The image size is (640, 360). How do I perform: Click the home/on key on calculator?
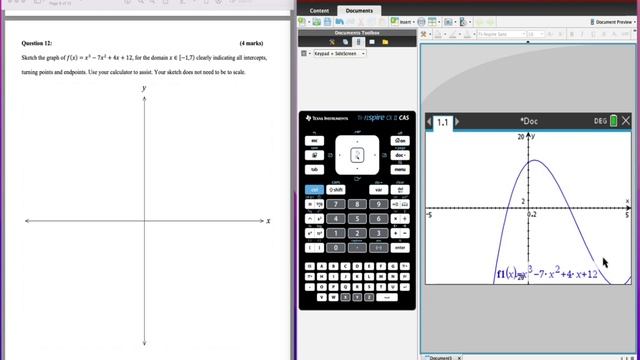tap(400, 141)
